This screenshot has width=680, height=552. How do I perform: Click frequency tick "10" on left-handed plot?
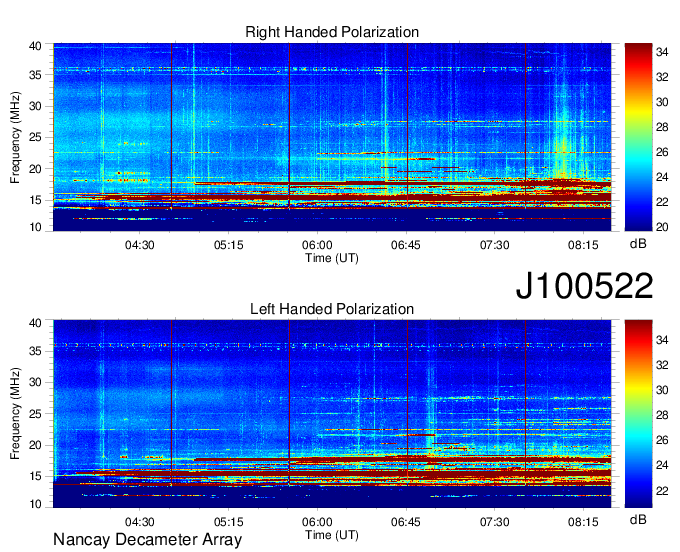tap(35, 504)
